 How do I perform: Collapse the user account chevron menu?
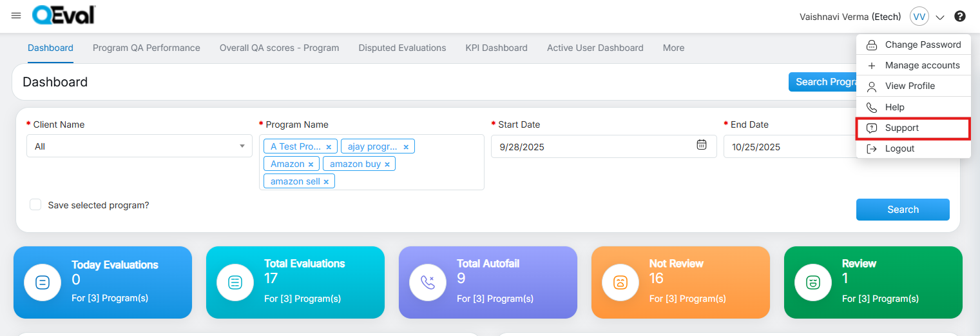pyautogui.click(x=940, y=17)
